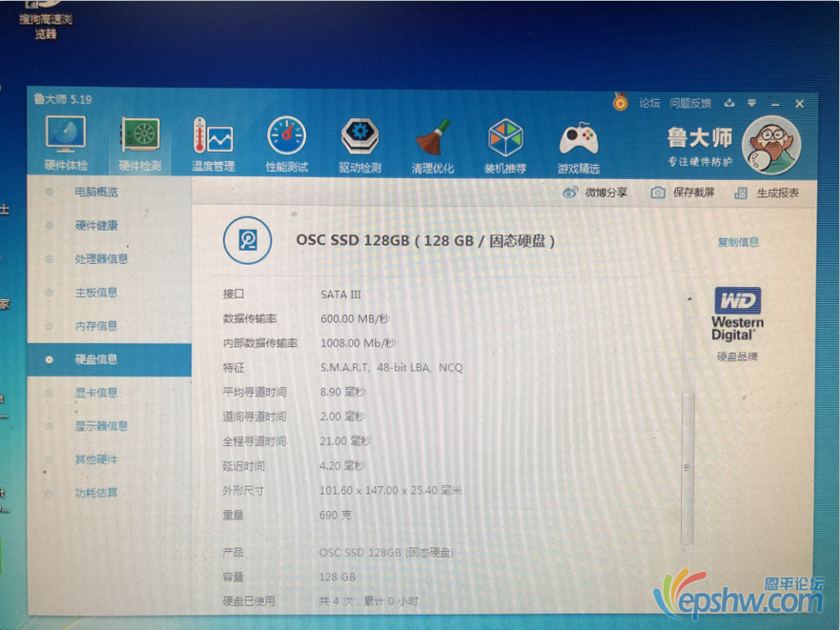Select the 硬件检测 hardware detection tab
Image resolution: width=840 pixels, height=630 pixels.
140,144
